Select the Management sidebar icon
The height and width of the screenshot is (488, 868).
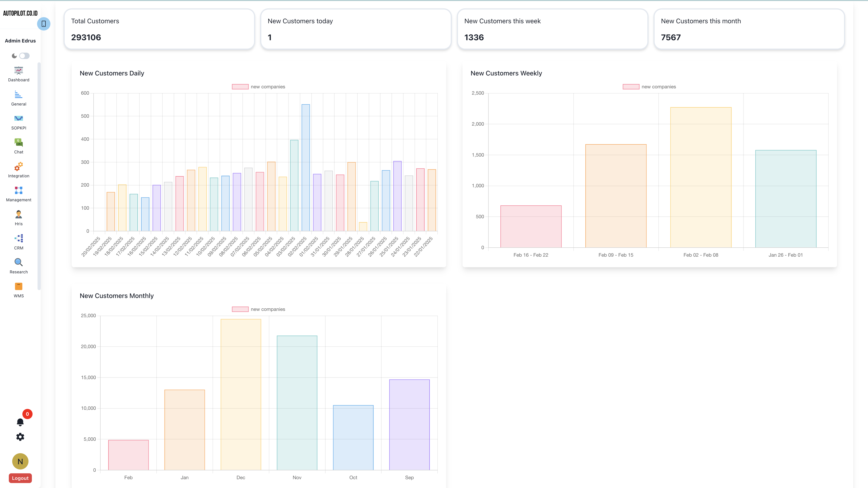(19, 190)
